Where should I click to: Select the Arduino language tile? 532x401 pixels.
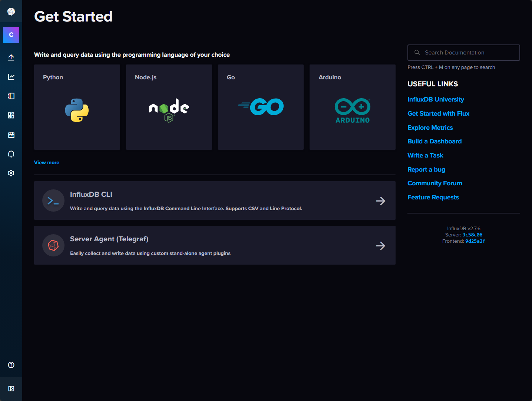(352, 107)
